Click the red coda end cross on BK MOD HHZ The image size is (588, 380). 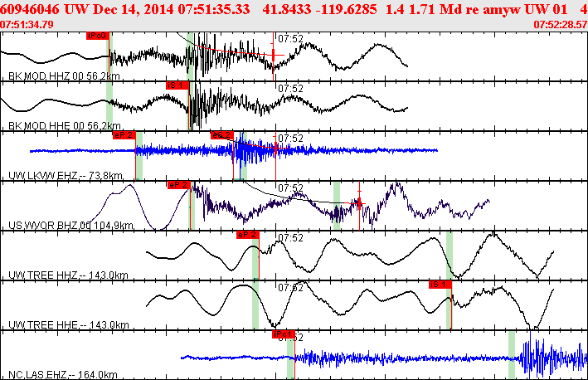(x=274, y=55)
